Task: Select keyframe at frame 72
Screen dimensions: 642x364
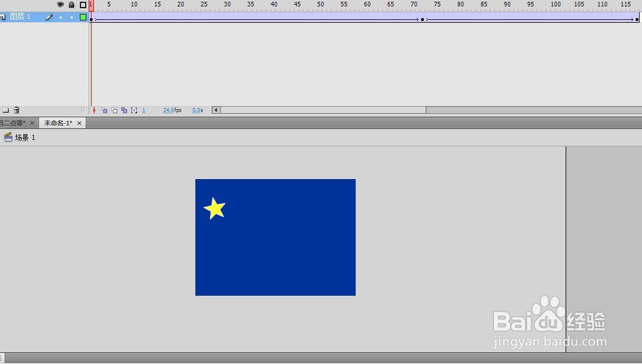Action: 422,19
